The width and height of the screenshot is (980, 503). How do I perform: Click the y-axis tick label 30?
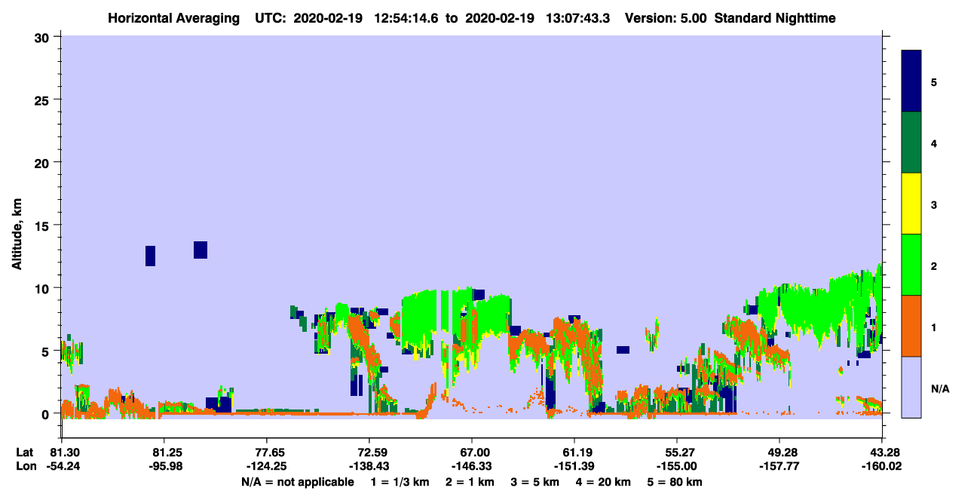click(44, 37)
